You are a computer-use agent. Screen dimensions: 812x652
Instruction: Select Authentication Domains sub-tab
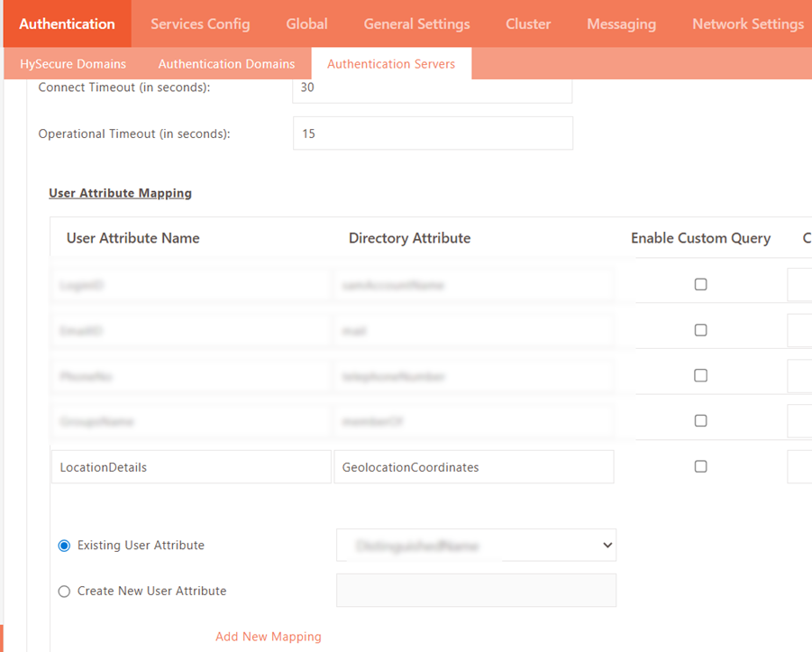pyautogui.click(x=226, y=64)
